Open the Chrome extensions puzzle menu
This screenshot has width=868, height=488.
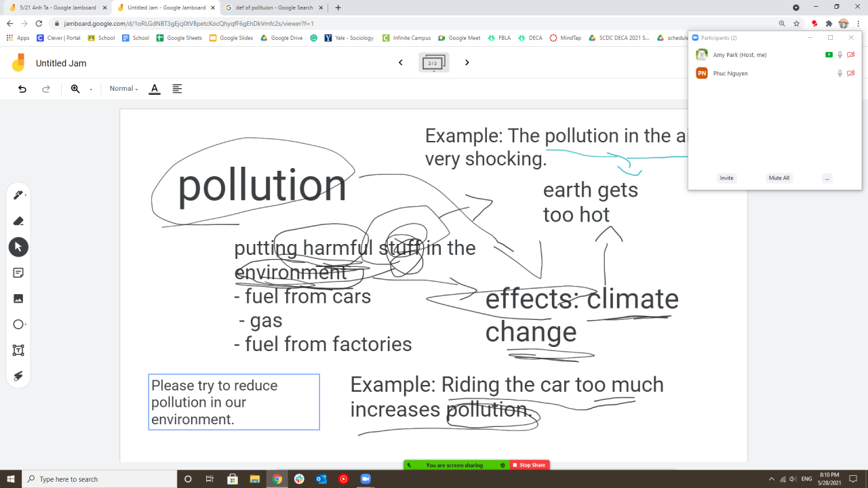[829, 23]
